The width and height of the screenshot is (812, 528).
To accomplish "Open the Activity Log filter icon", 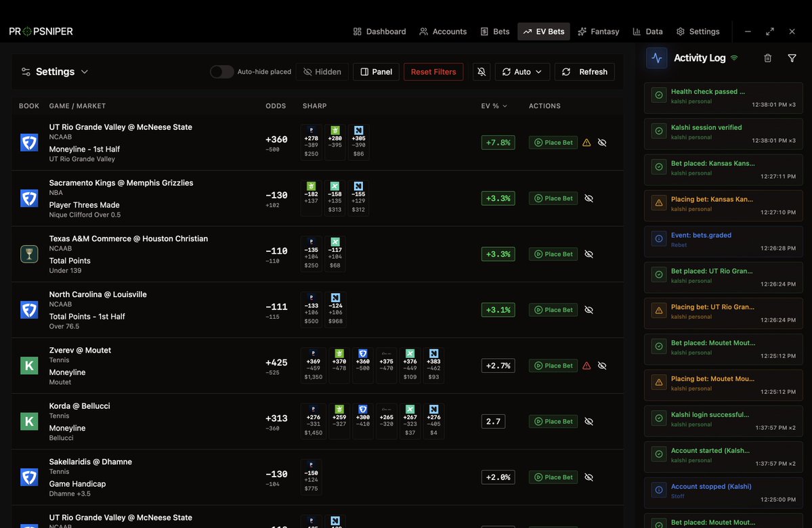I will pyautogui.click(x=792, y=58).
